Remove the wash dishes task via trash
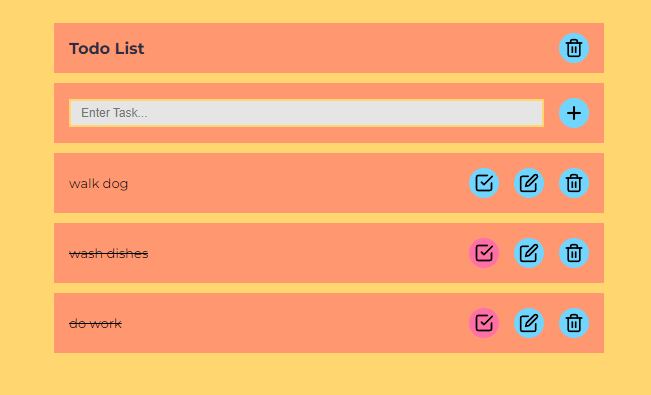This screenshot has width=651, height=395. (x=574, y=253)
